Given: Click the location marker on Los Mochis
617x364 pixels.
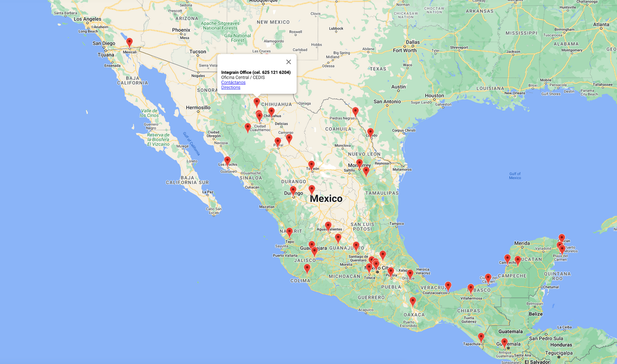Looking at the screenshot, I should pyautogui.click(x=227, y=161).
